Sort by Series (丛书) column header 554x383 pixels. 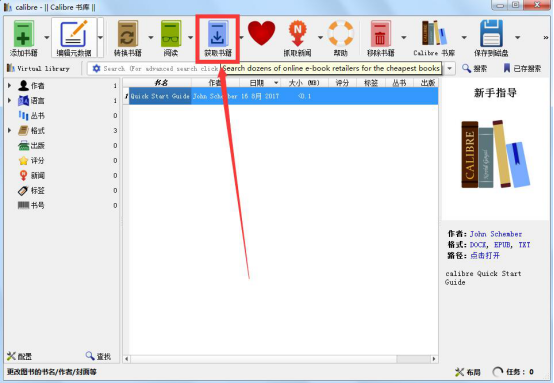click(x=399, y=83)
